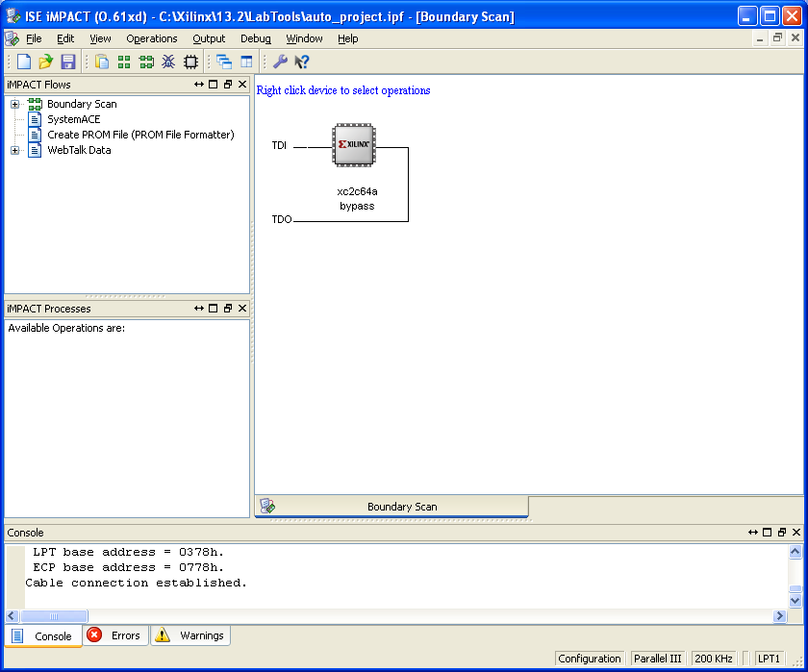Click the SystemACE document icon
808x672 pixels.
point(35,119)
